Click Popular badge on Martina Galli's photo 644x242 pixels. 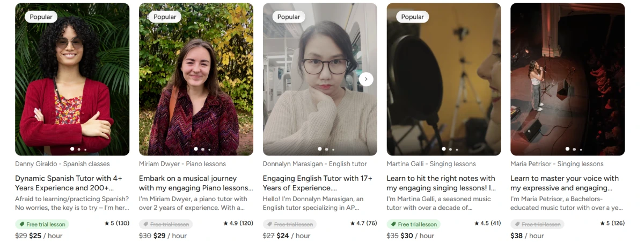coord(413,17)
